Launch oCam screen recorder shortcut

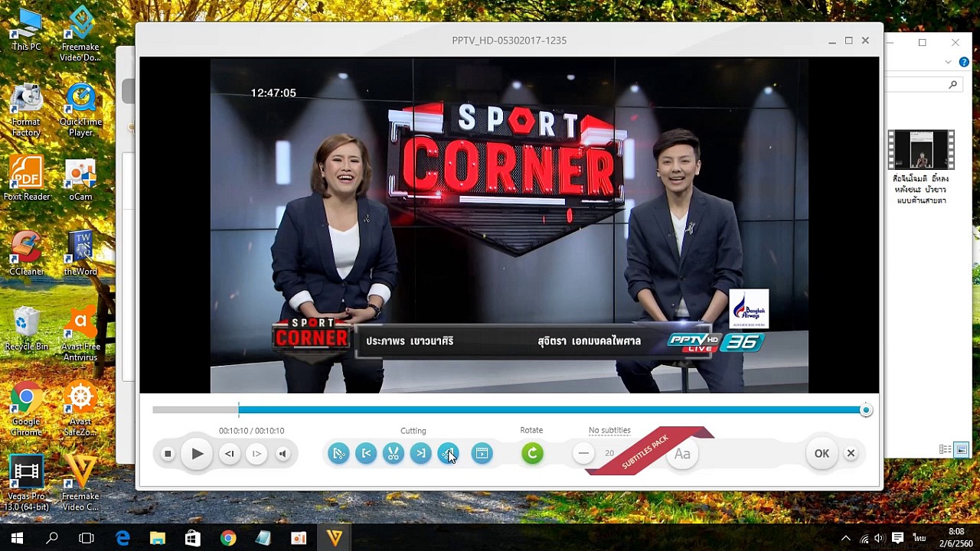(80, 180)
